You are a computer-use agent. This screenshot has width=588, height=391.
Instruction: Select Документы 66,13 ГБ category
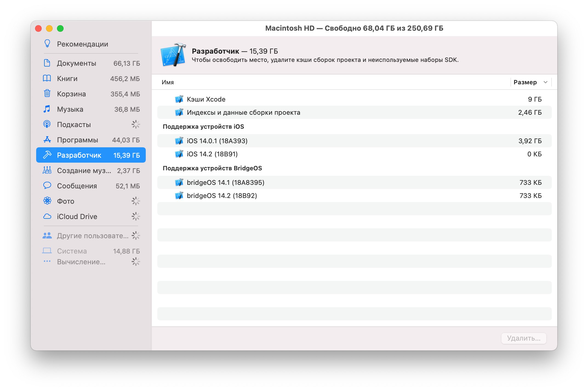(91, 63)
